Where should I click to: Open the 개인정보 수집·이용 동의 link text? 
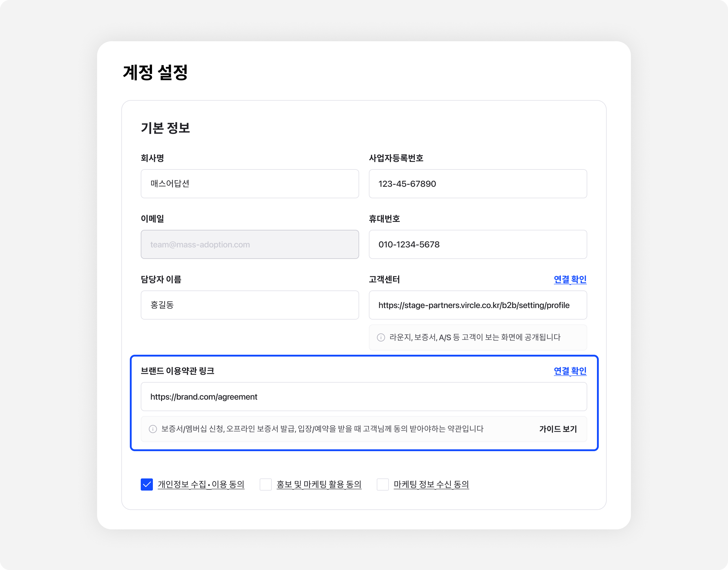(x=201, y=484)
